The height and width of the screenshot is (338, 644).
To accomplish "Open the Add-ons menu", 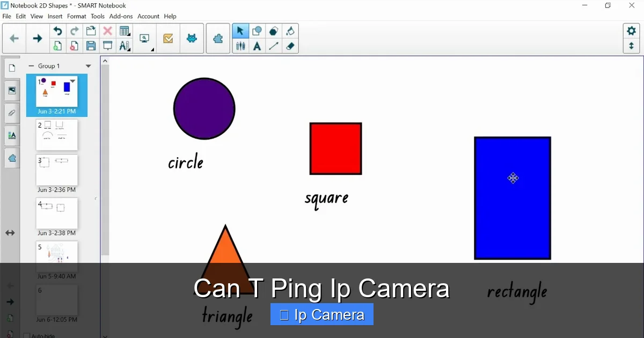I will (x=121, y=16).
